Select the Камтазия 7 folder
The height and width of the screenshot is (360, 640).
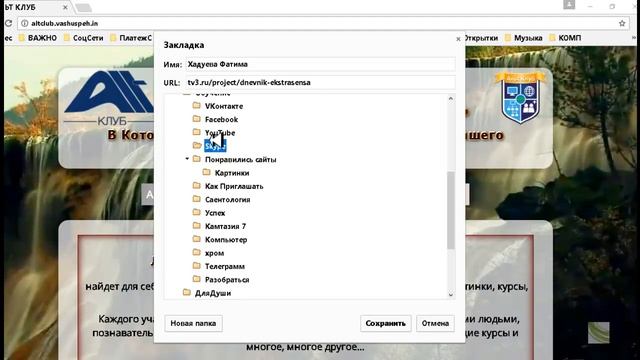pyautogui.click(x=225, y=227)
